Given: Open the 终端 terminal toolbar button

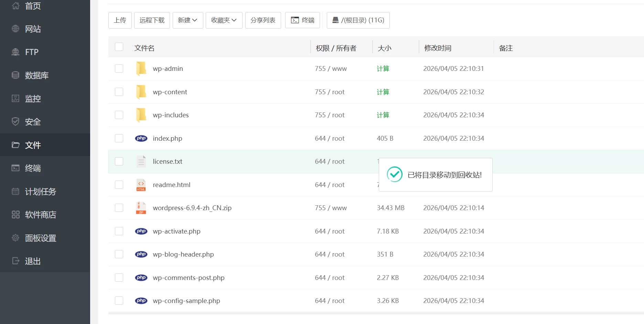Looking at the screenshot, I should [x=302, y=20].
